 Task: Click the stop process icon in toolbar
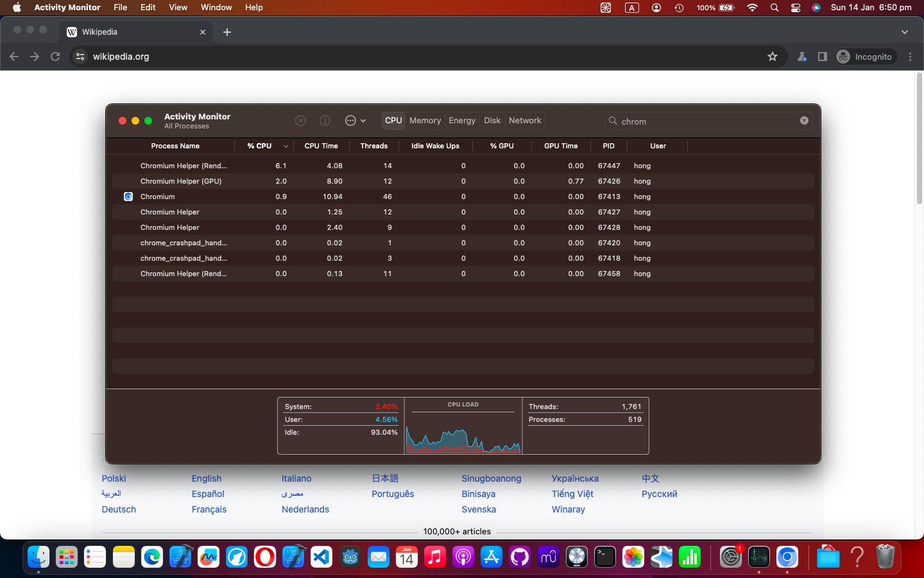[x=300, y=120]
